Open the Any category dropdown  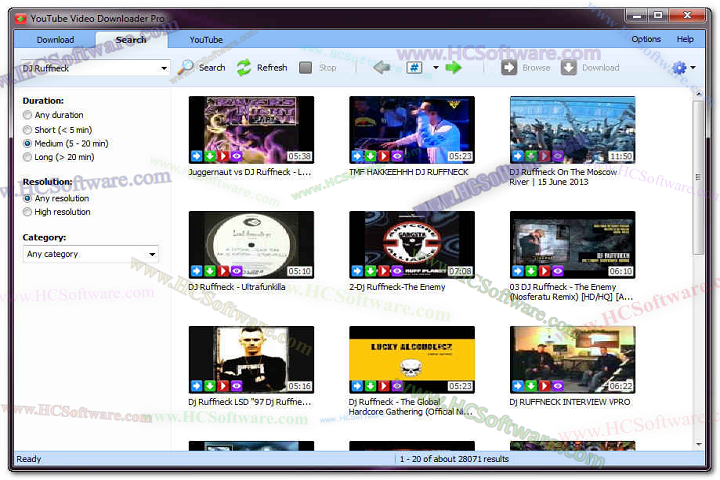pos(91,254)
